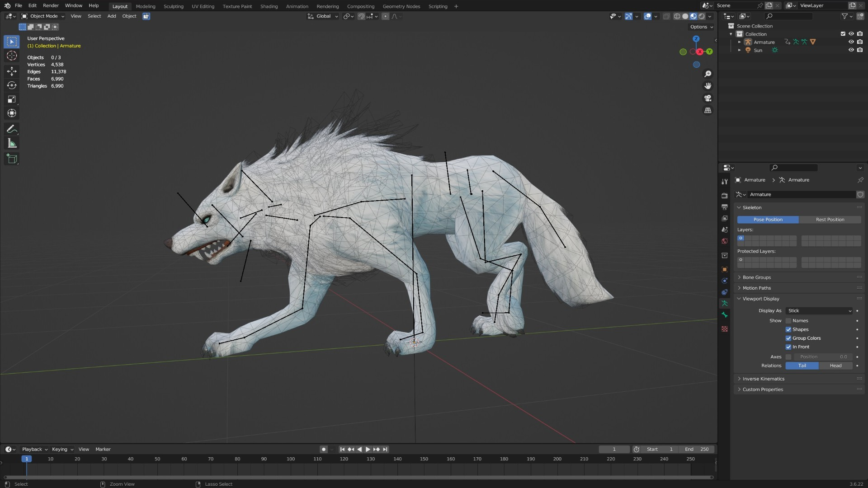Switch to the Animation workspace tab
This screenshot has width=868, height=488.
pos(297,6)
